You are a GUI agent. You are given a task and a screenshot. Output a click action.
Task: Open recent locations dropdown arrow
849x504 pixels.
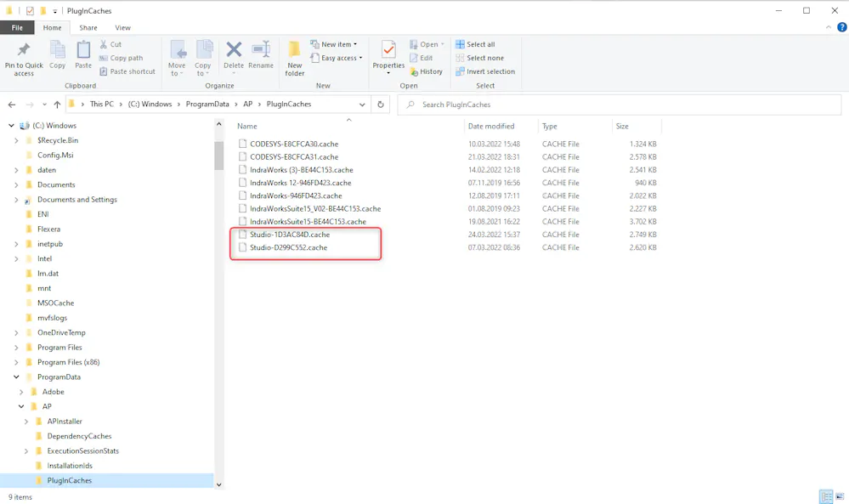click(x=44, y=105)
